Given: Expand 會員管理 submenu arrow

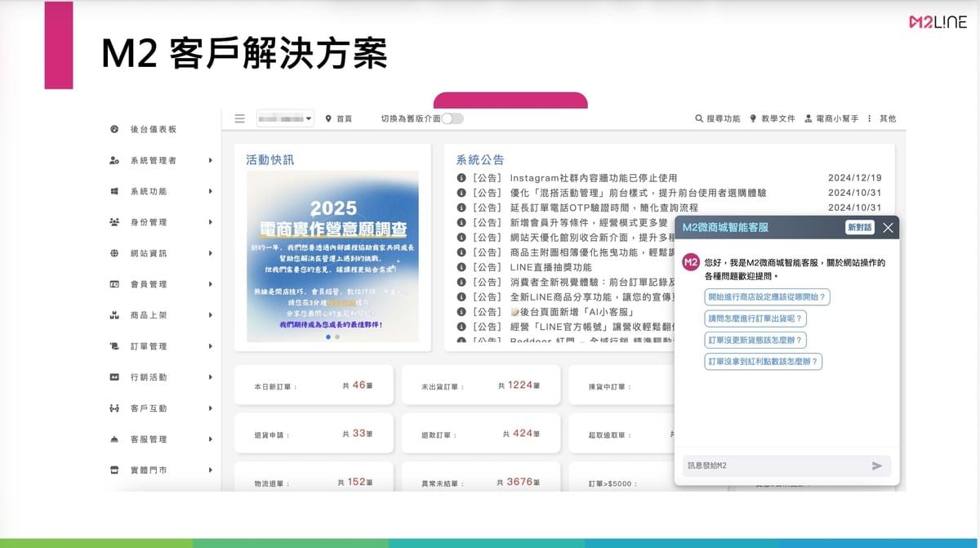Looking at the screenshot, I should 210,284.
